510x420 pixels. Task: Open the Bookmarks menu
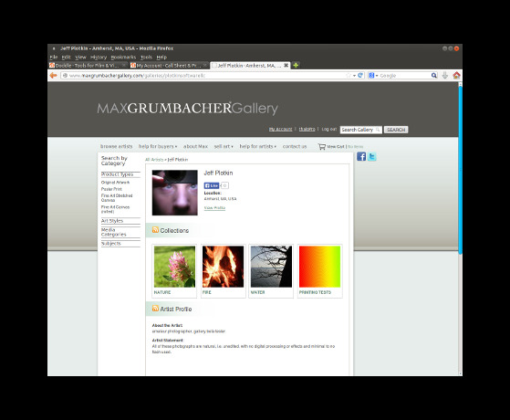[123, 58]
